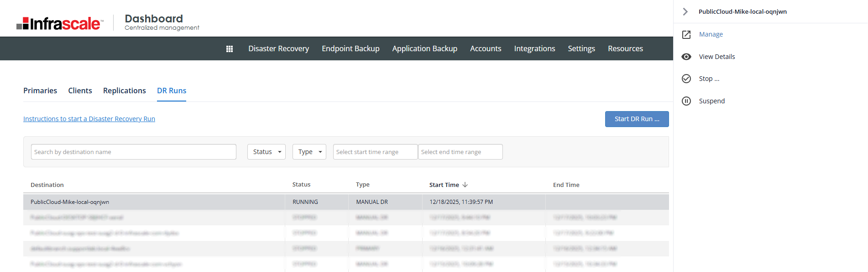Open the Status filter dropdown
This screenshot has width=868, height=272.
coord(267,152)
